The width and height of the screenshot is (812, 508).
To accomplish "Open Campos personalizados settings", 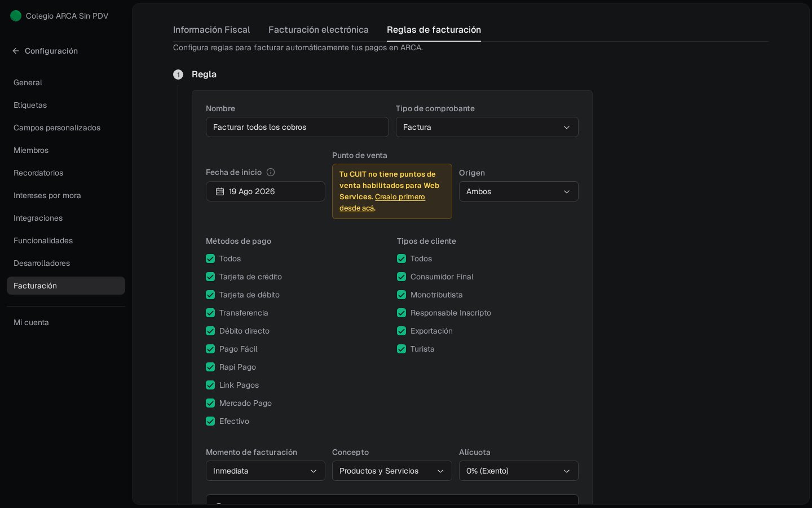I will click(66, 128).
